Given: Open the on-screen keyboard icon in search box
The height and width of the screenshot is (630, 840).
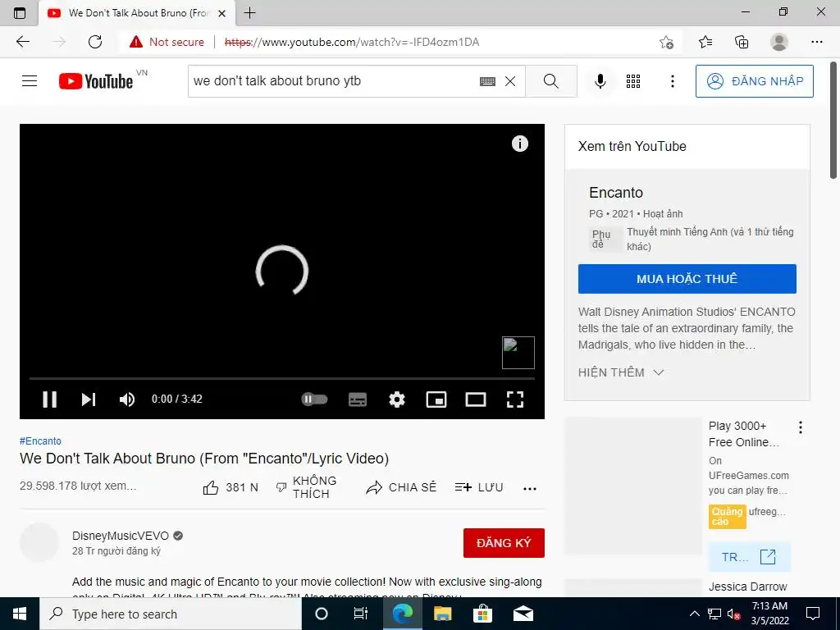Looking at the screenshot, I should point(487,81).
